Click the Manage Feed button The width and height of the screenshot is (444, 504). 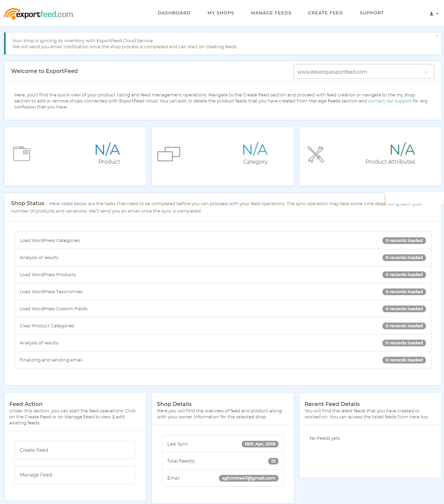75,475
